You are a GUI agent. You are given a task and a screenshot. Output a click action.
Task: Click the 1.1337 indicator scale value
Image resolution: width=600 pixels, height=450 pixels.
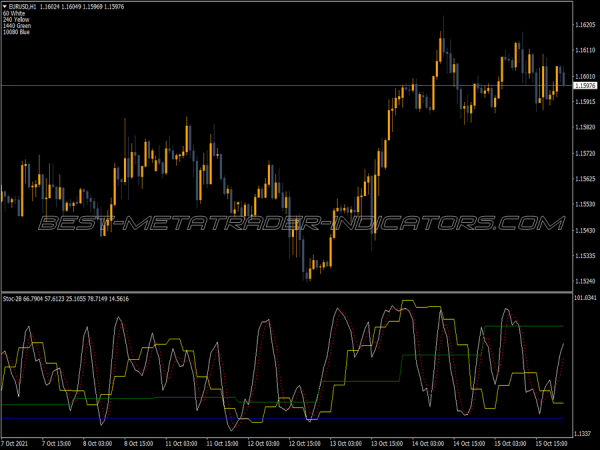583,434
